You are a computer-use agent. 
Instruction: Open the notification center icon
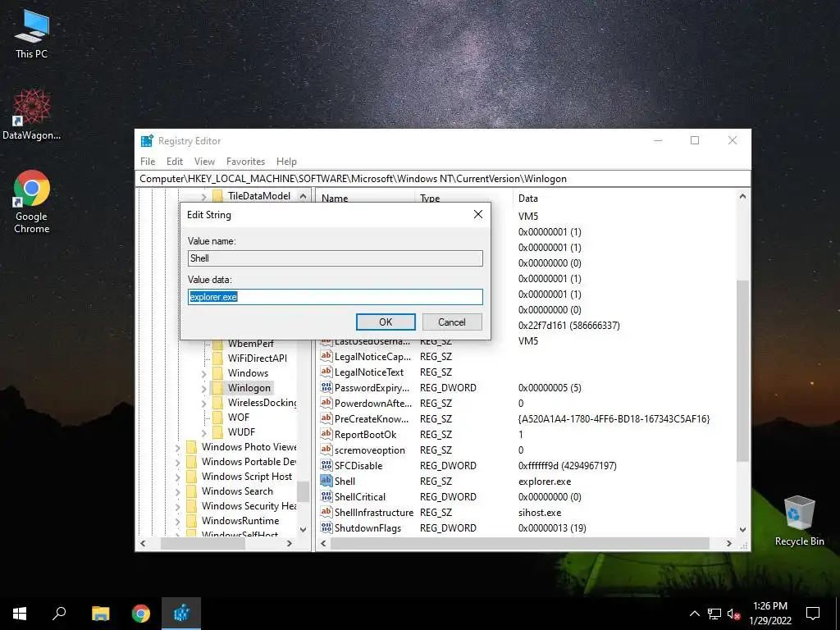tap(813, 614)
